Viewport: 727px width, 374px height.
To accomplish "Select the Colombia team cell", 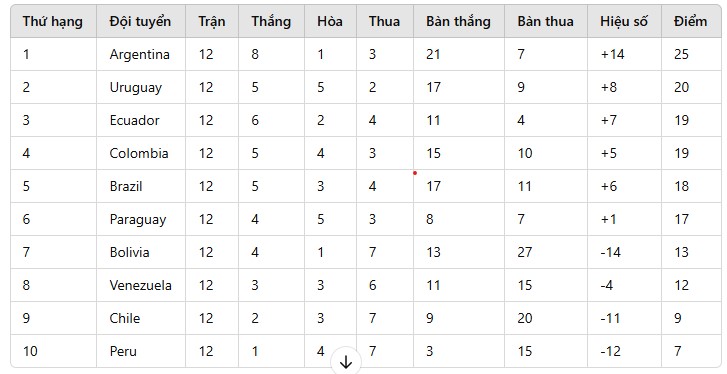I will [141, 153].
